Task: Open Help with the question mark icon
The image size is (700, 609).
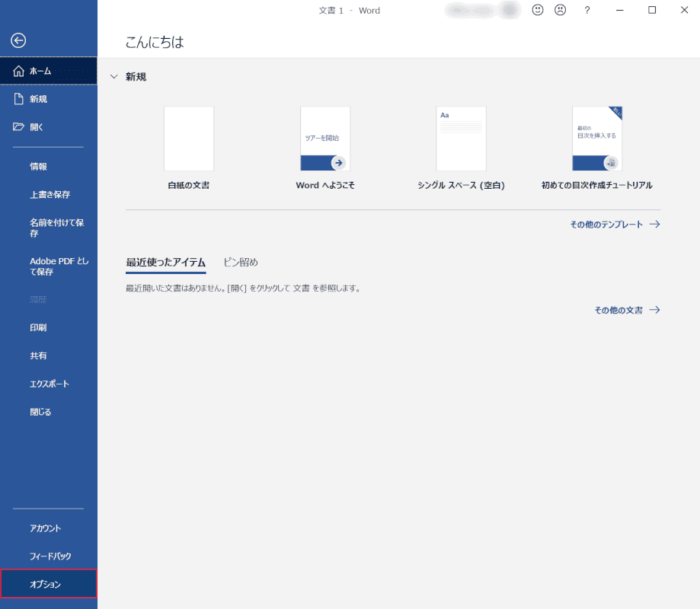Action: pos(587,10)
